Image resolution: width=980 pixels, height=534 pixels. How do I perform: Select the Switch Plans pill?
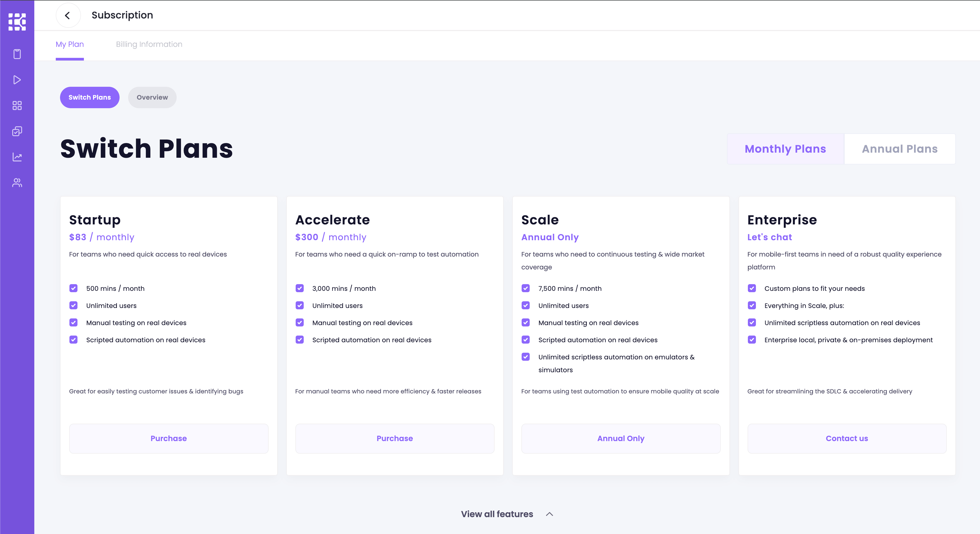(90, 97)
